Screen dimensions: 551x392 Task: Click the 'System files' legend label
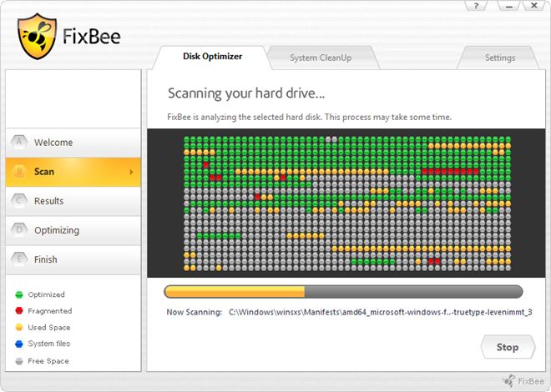pyautogui.click(x=49, y=344)
